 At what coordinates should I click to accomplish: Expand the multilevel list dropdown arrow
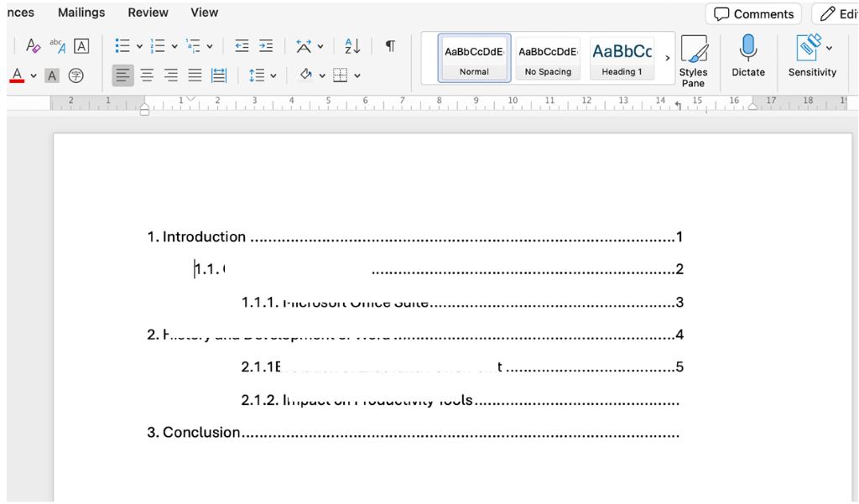[x=210, y=47]
